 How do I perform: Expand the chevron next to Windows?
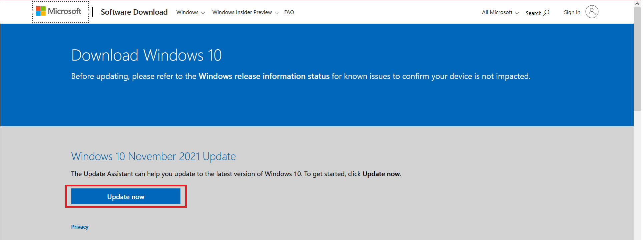coord(203,13)
